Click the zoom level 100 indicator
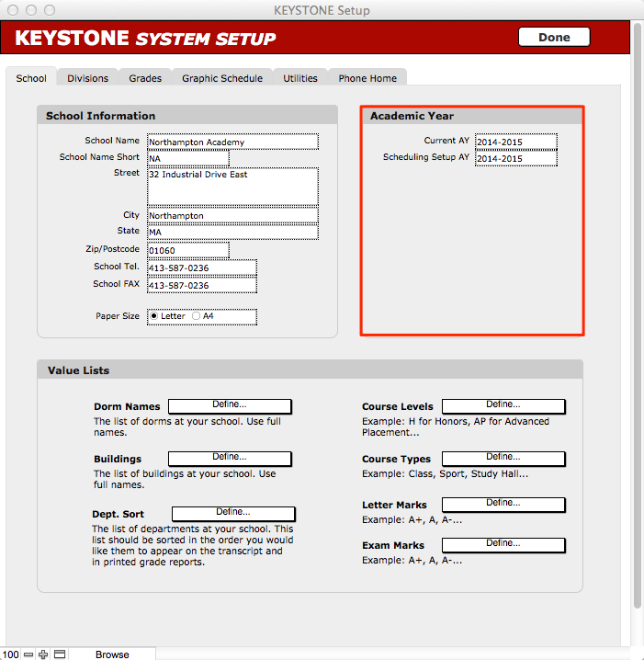This screenshot has height=660, width=644. point(10,654)
